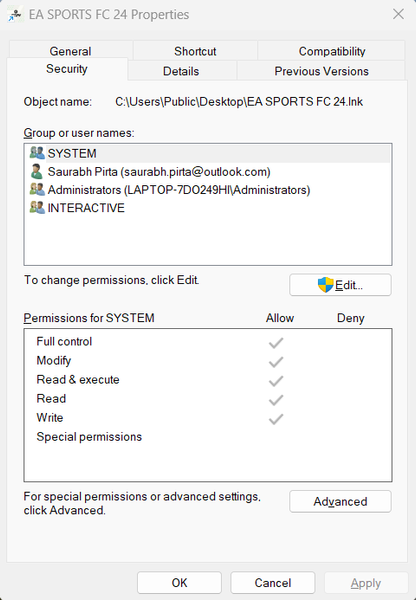Image resolution: width=416 pixels, height=600 pixels.
Task: Click the SYSTEM group icon
Action: tap(37, 153)
